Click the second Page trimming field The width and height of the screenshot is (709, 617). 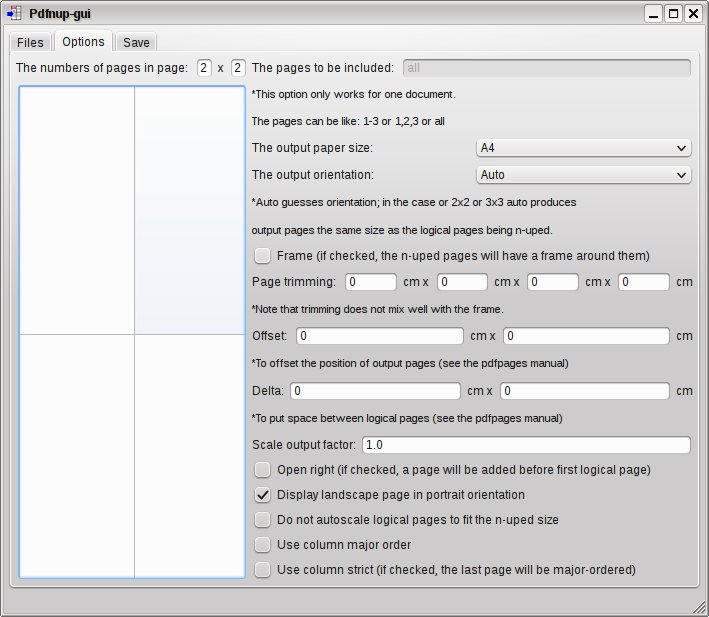(x=462, y=282)
